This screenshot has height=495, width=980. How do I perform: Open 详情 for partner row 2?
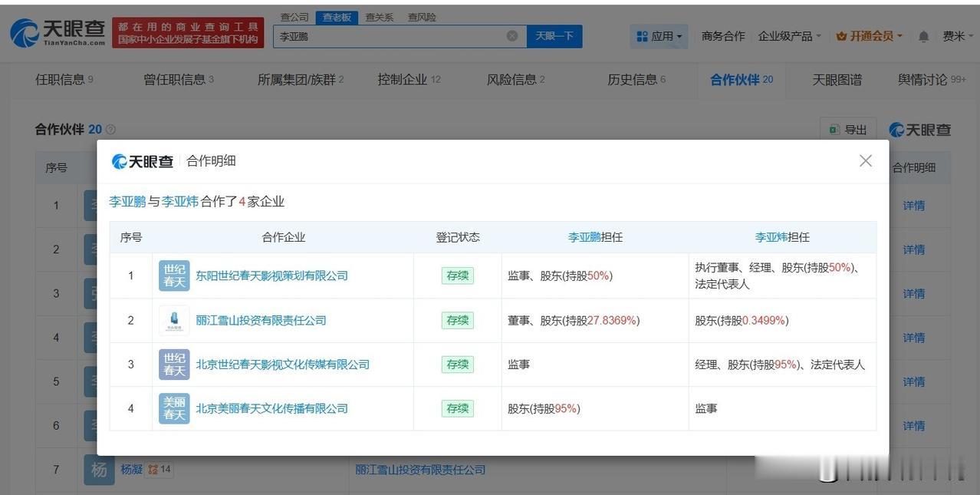pyautogui.click(x=913, y=249)
